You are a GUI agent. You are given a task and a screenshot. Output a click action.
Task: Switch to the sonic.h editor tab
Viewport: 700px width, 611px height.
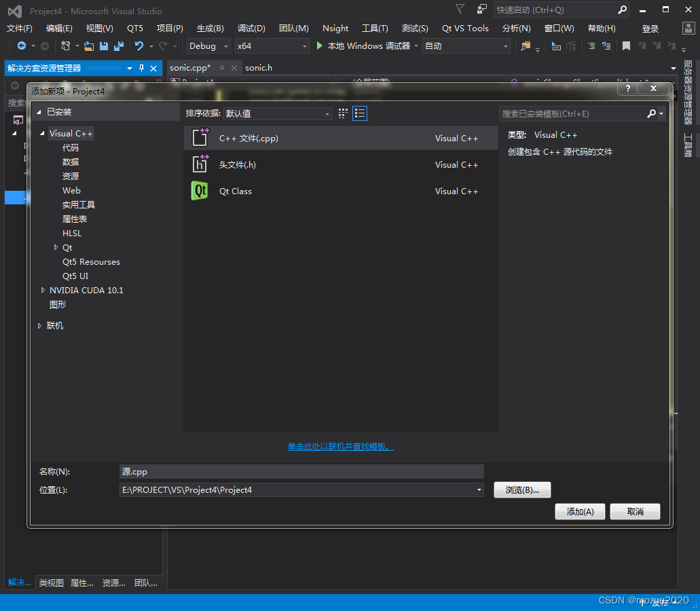259,68
